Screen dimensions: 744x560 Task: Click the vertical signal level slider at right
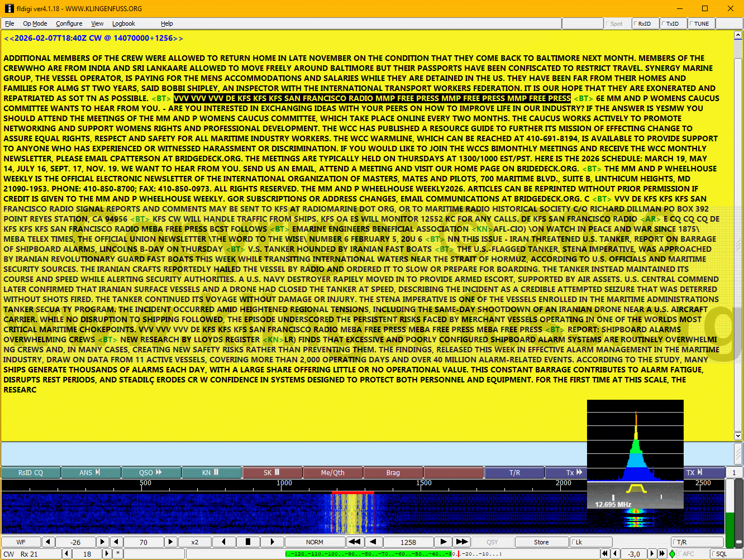point(729,513)
